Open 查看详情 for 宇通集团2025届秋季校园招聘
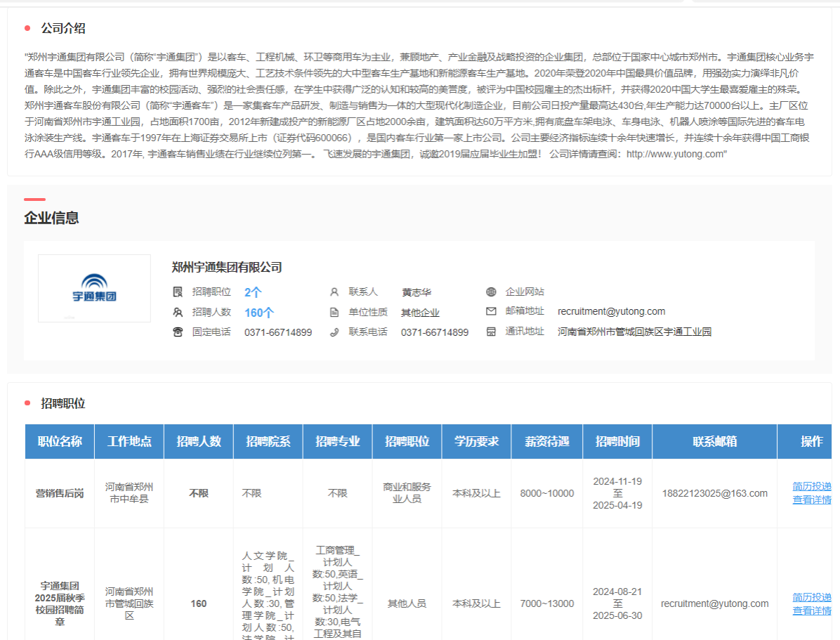The image size is (840, 640). [812, 610]
